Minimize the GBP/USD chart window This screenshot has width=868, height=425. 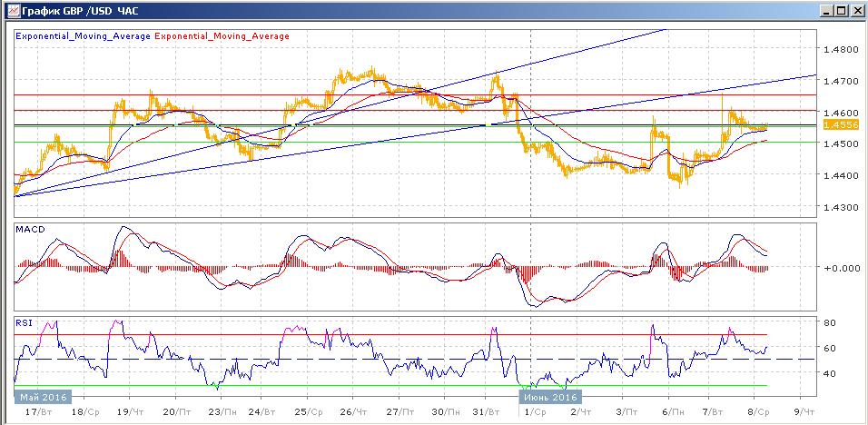point(827,11)
